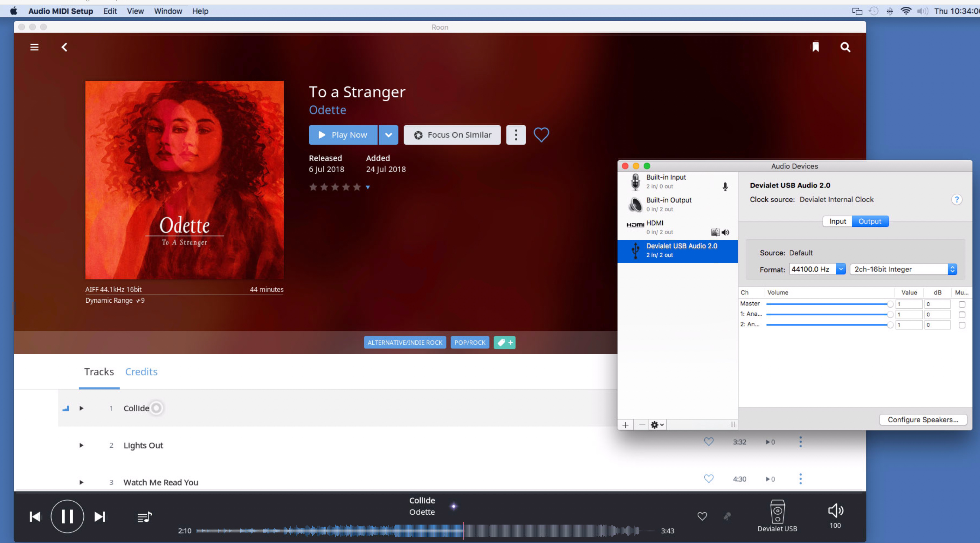Image resolution: width=980 pixels, height=543 pixels.
Task: Open volume control showing 100
Action: 835,516
